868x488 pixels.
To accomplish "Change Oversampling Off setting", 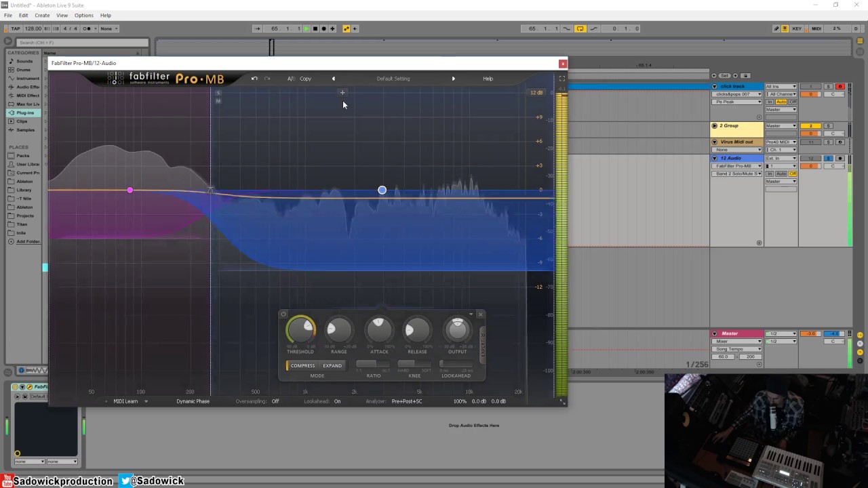I will (x=275, y=401).
